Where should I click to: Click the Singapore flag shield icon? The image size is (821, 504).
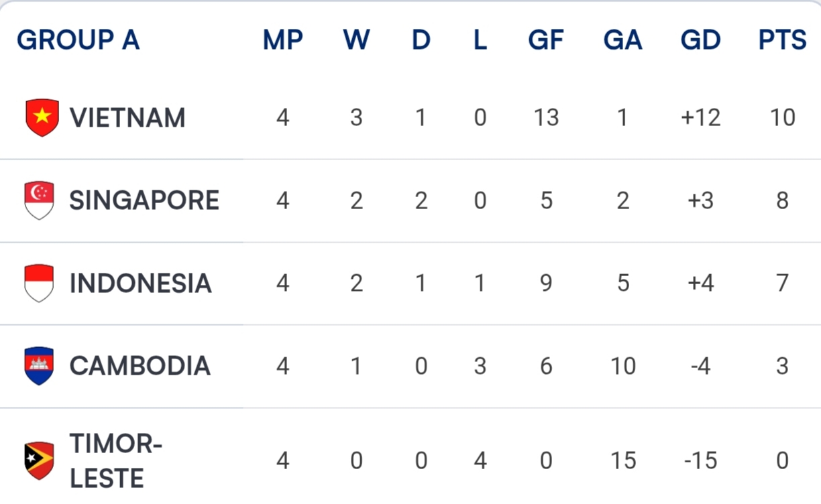pyautogui.click(x=39, y=200)
